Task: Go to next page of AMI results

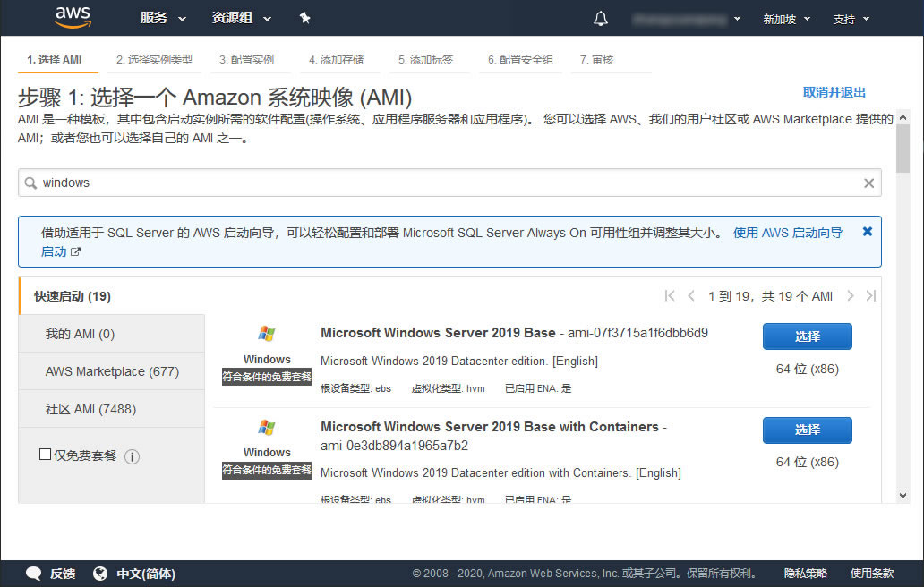Action: click(851, 295)
